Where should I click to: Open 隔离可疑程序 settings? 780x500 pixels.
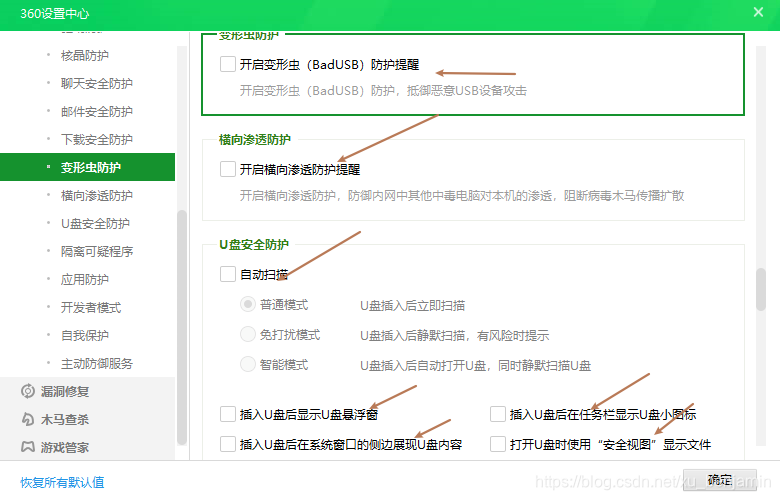coord(97,251)
